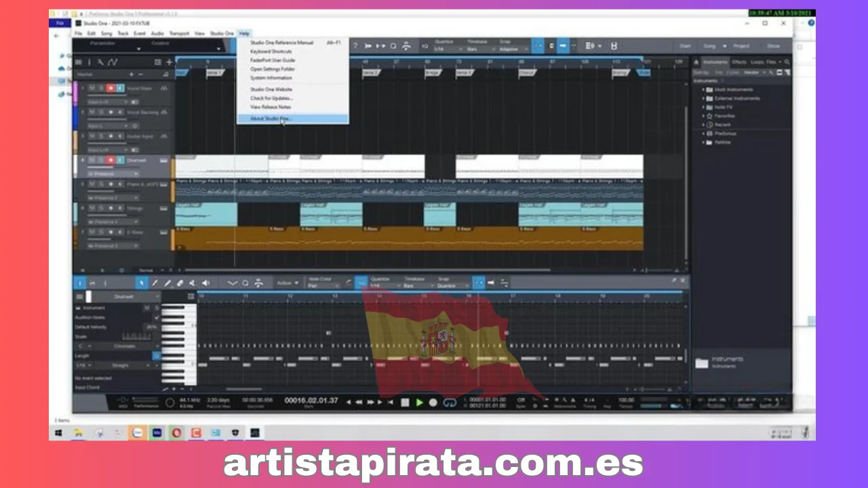Viewport: 868px width, 488px height.
Task: Click the Action button in editor toolbar
Action: [x=288, y=283]
